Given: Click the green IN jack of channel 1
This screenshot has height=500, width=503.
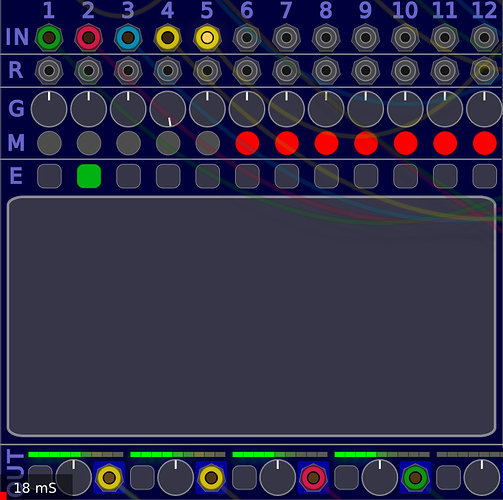Looking at the screenshot, I should pyautogui.click(x=49, y=38).
